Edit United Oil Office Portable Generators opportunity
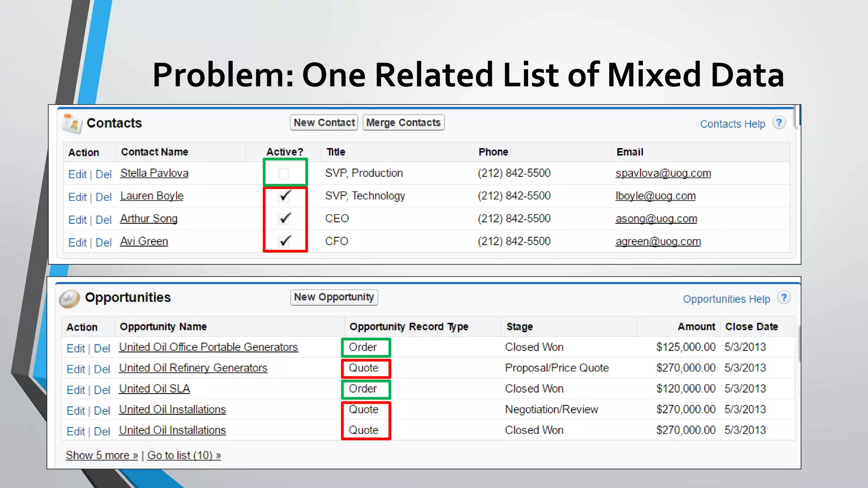This screenshot has width=868, height=488. tap(76, 349)
